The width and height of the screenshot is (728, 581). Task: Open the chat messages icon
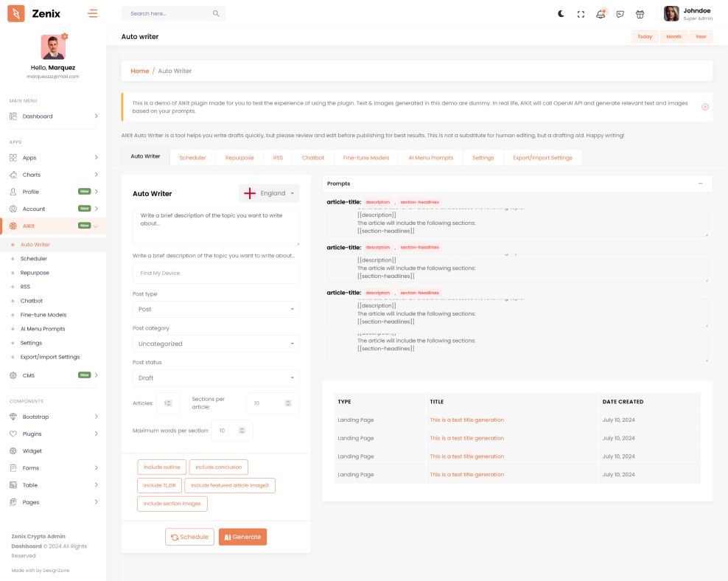coord(620,13)
